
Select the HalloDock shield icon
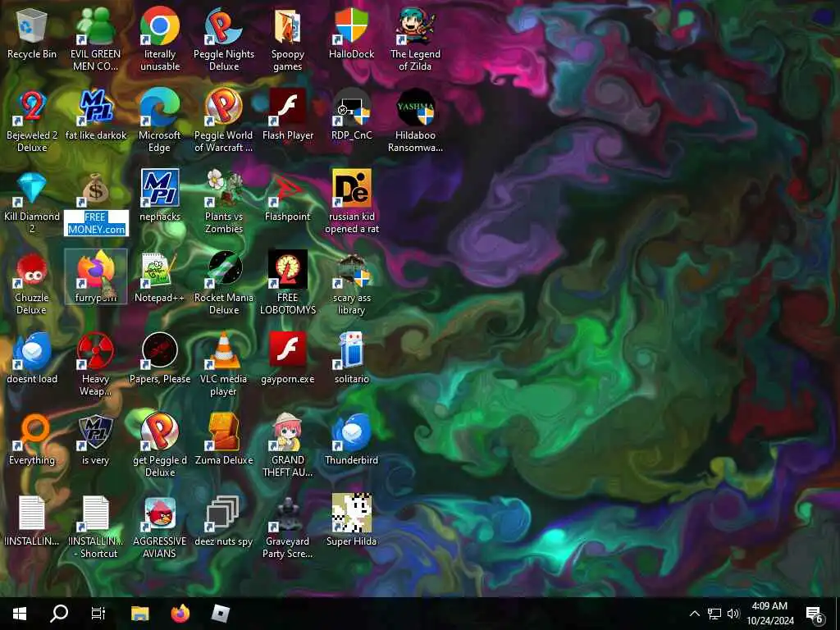click(351, 25)
